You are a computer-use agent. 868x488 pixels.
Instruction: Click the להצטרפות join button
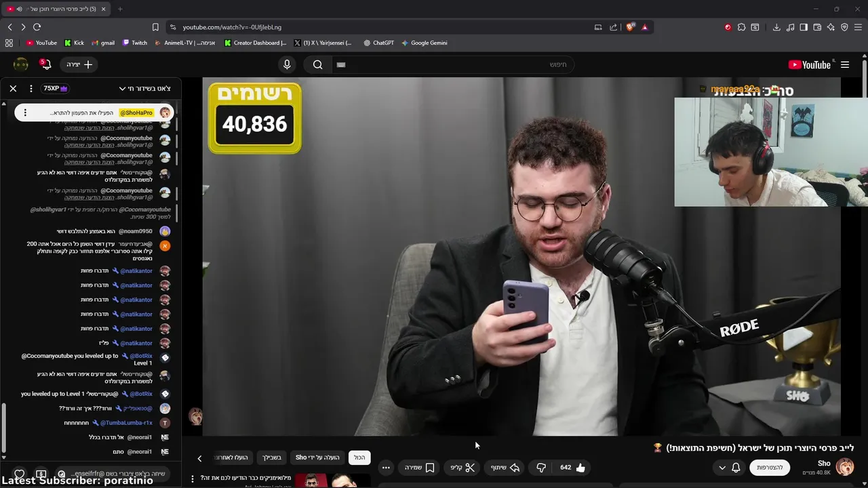pos(769,468)
